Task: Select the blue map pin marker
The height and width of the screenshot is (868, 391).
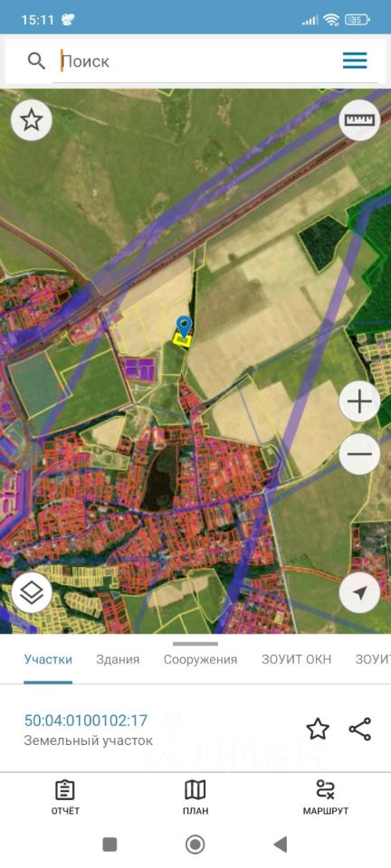Action: [184, 326]
